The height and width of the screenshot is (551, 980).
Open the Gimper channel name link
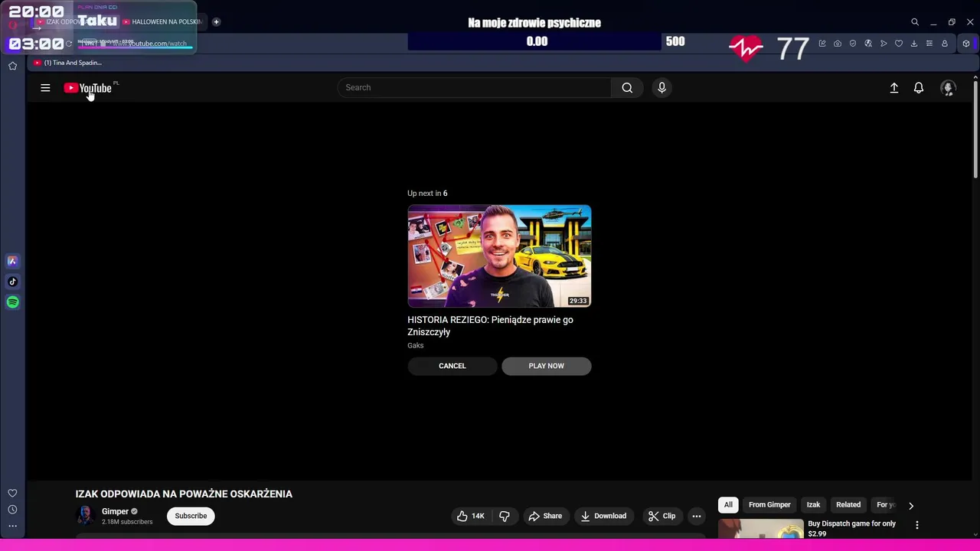tap(115, 511)
